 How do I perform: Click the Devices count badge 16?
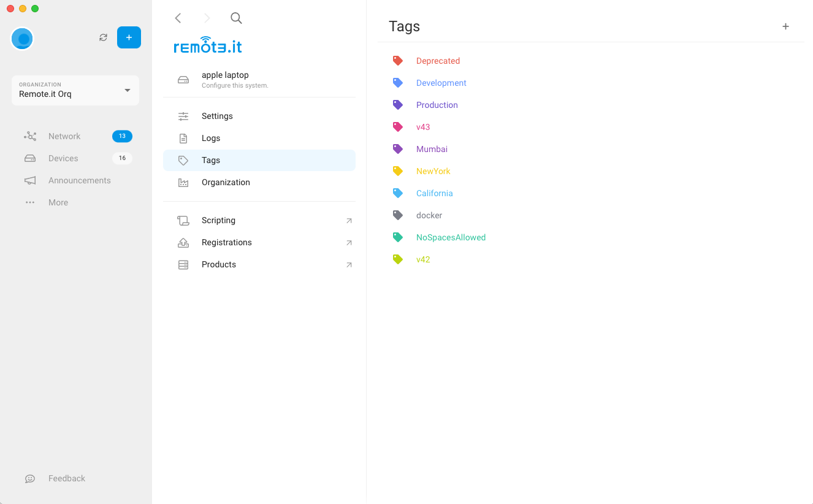[x=122, y=158]
